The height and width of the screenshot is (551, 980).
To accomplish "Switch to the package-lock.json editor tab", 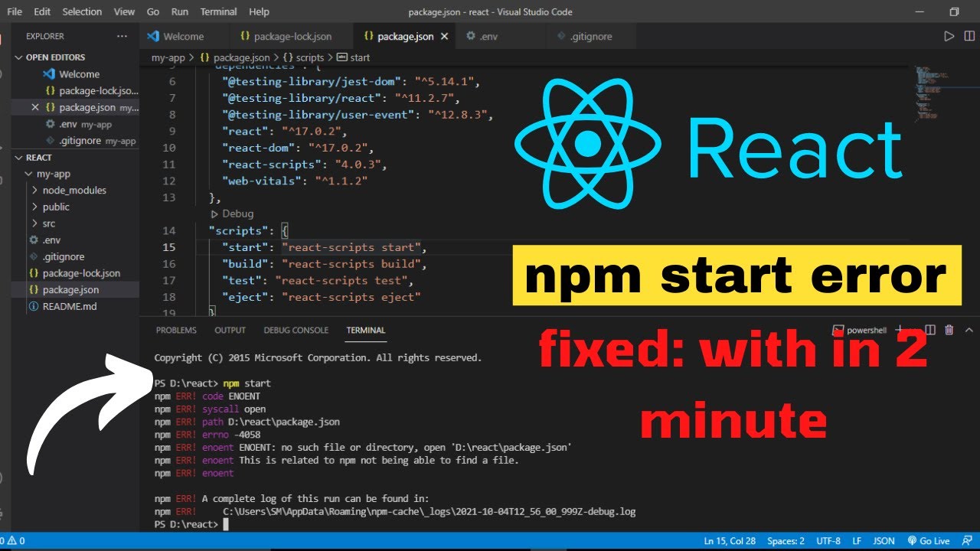I will coord(292,36).
